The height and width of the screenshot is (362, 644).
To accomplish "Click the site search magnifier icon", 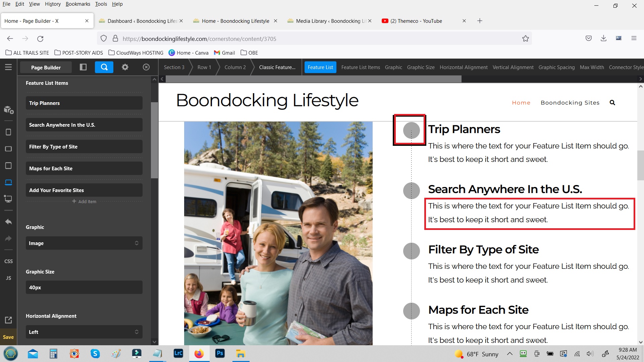I will click(x=612, y=103).
